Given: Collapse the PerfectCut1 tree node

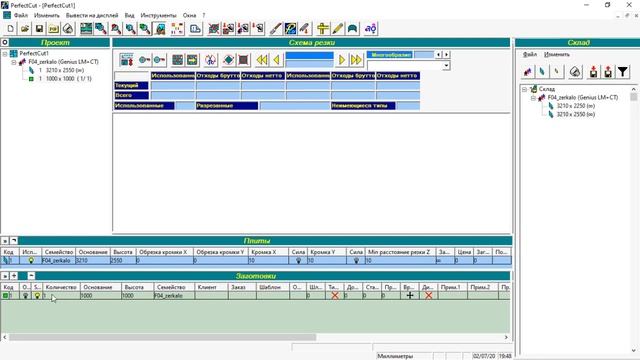Looking at the screenshot, I should pos(5,53).
